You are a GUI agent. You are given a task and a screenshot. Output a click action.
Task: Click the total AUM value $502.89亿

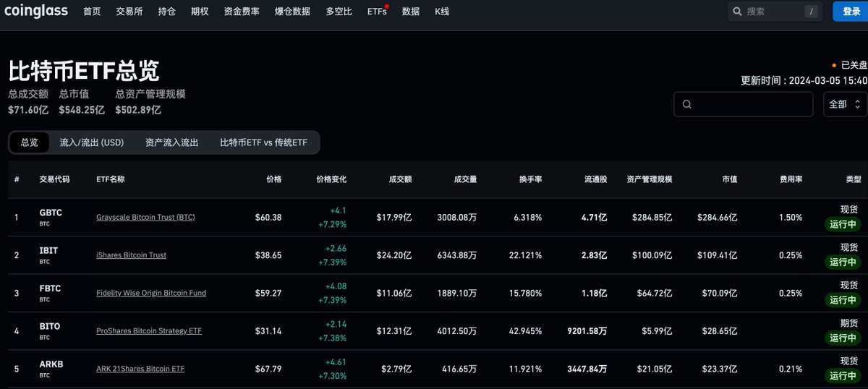(138, 110)
